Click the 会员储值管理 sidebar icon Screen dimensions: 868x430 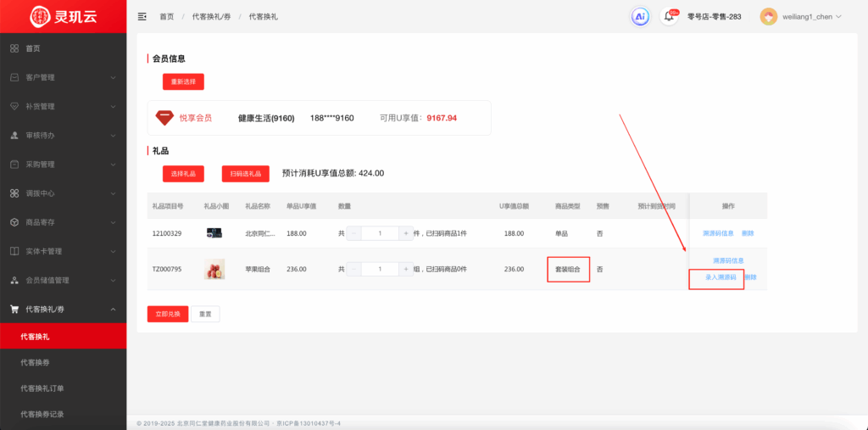pos(14,280)
